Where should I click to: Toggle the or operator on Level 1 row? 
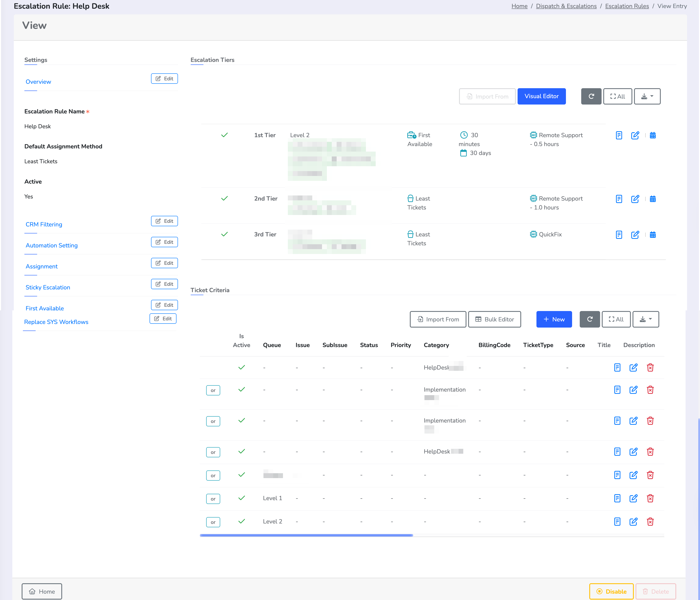(213, 499)
